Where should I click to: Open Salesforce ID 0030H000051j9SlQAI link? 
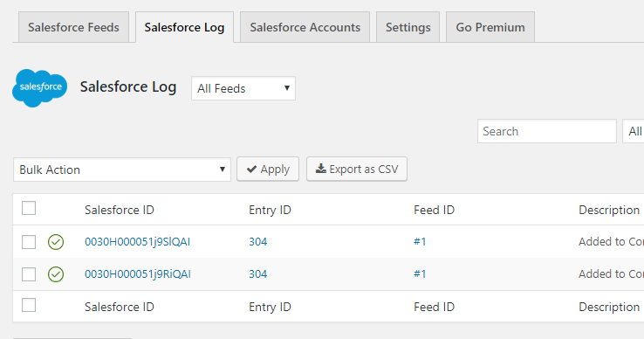[137, 241]
